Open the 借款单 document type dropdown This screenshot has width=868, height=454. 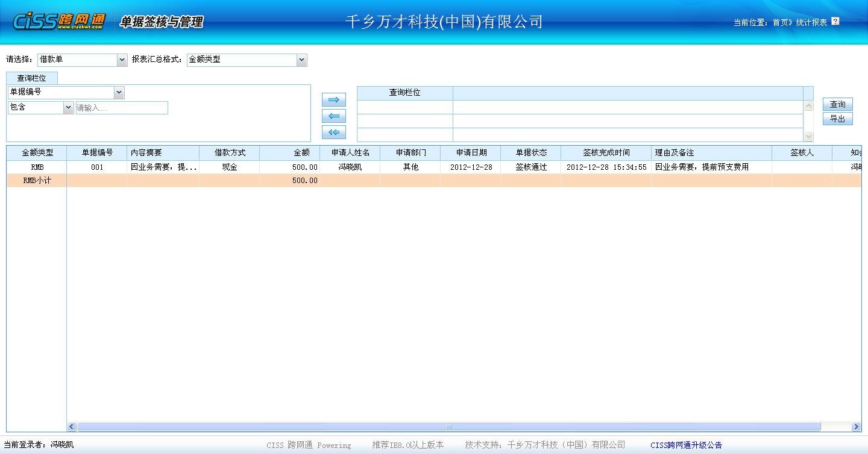[x=122, y=60]
